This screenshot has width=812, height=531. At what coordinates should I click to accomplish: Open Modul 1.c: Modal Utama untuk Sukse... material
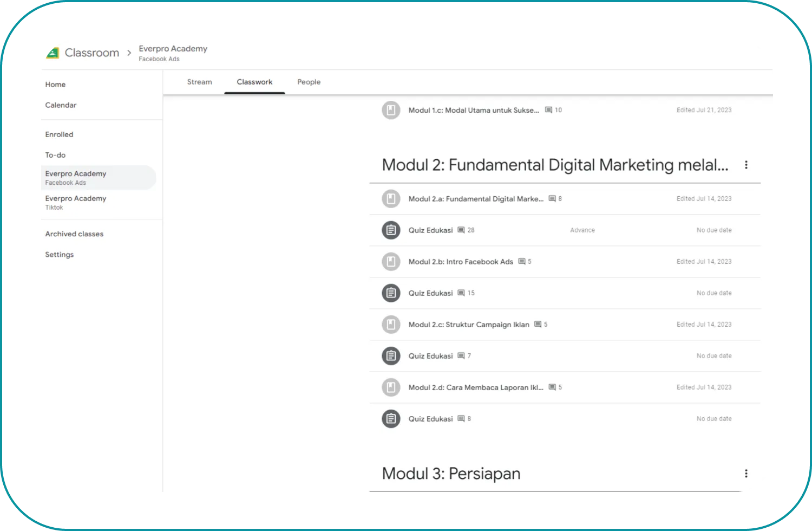474,110
